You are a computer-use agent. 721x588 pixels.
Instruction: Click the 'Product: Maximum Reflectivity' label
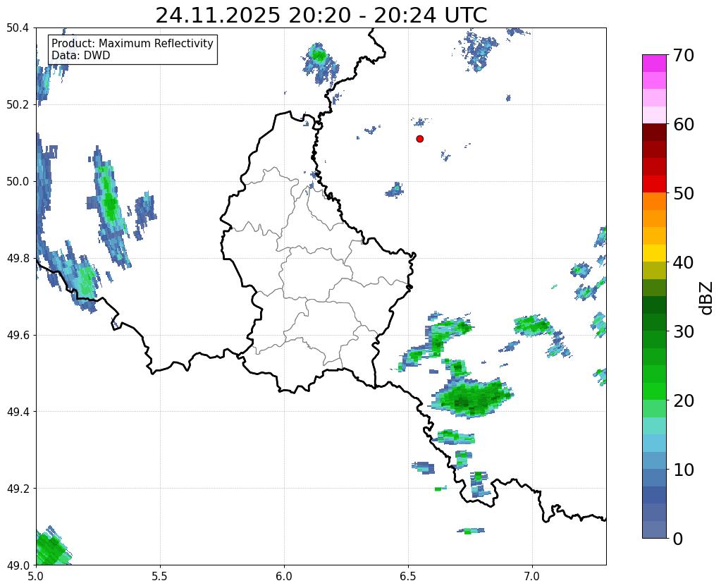pyautogui.click(x=133, y=43)
